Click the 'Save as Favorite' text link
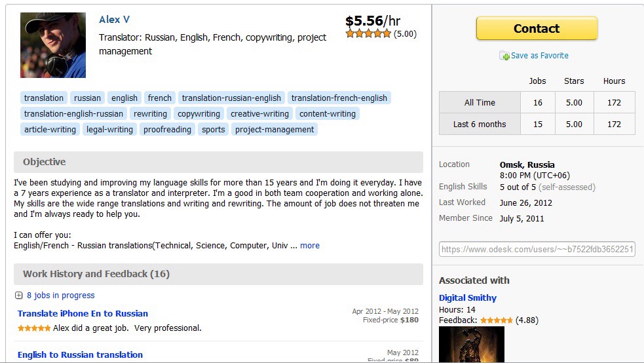 [539, 56]
